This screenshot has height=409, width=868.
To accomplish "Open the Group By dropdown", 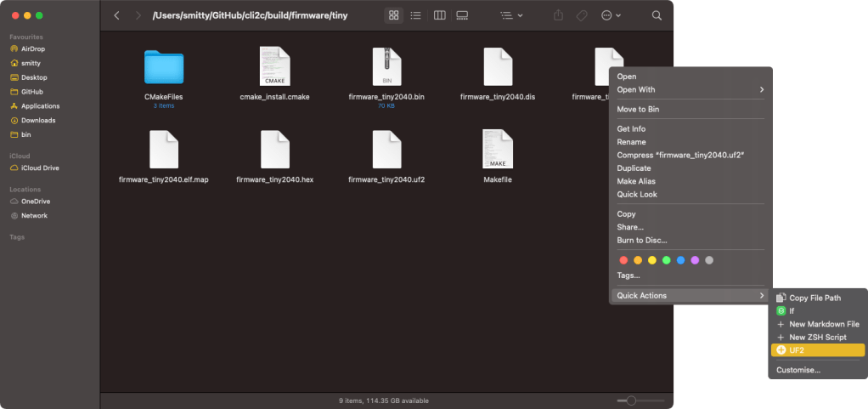I will click(511, 15).
